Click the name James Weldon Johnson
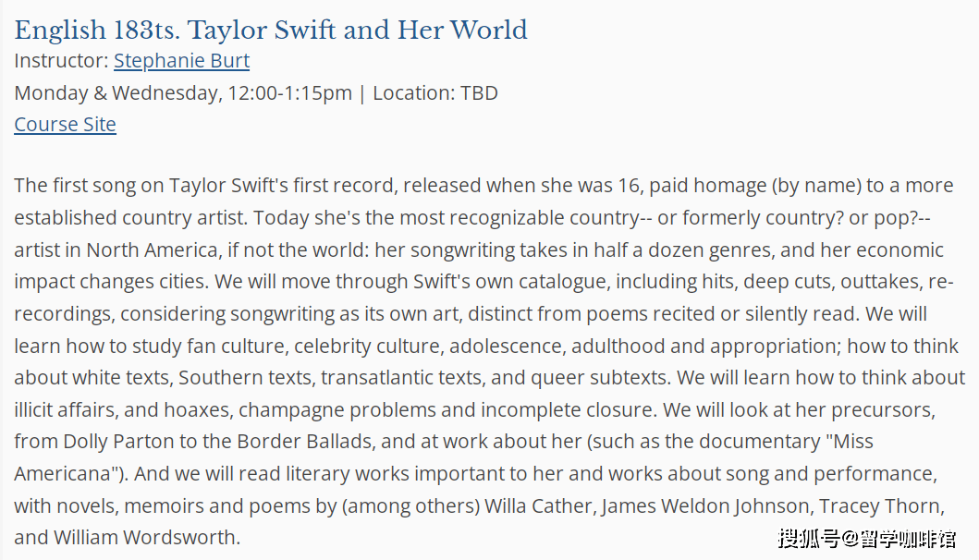 (x=705, y=506)
